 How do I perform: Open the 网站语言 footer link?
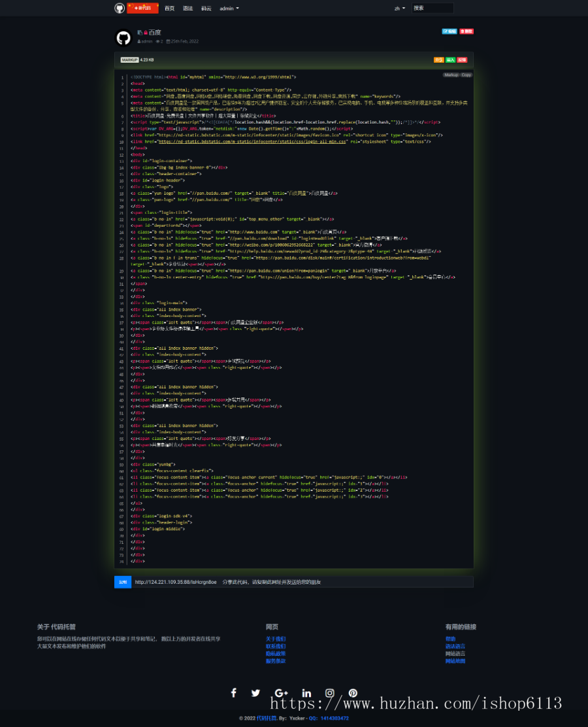pyautogui.click(x=455, y=654)
